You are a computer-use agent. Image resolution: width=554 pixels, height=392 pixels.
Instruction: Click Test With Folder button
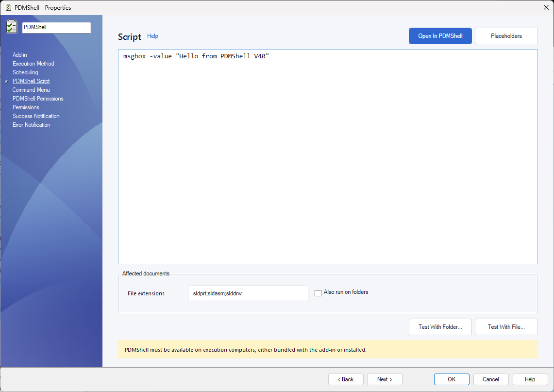(x=440, y=327)
